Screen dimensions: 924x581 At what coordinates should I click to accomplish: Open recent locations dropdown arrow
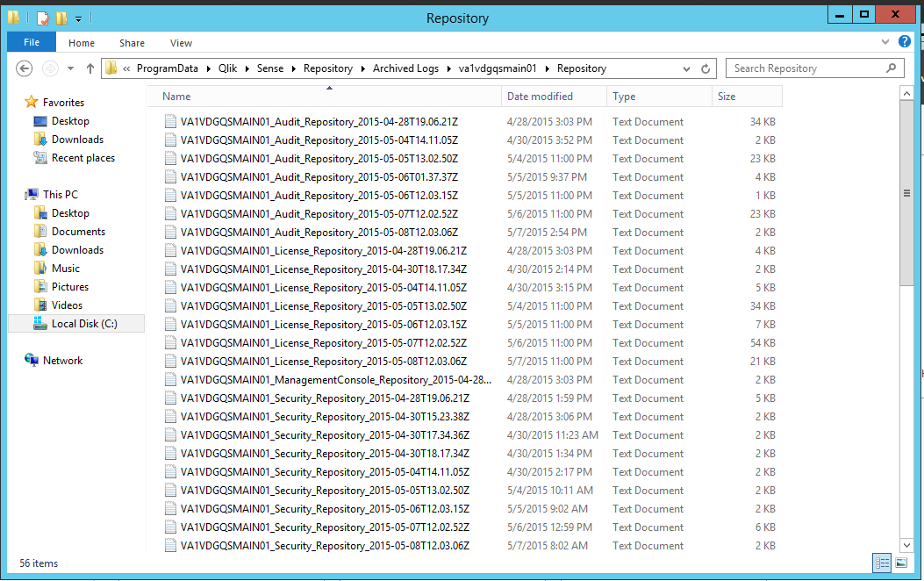tap(71, 68)
